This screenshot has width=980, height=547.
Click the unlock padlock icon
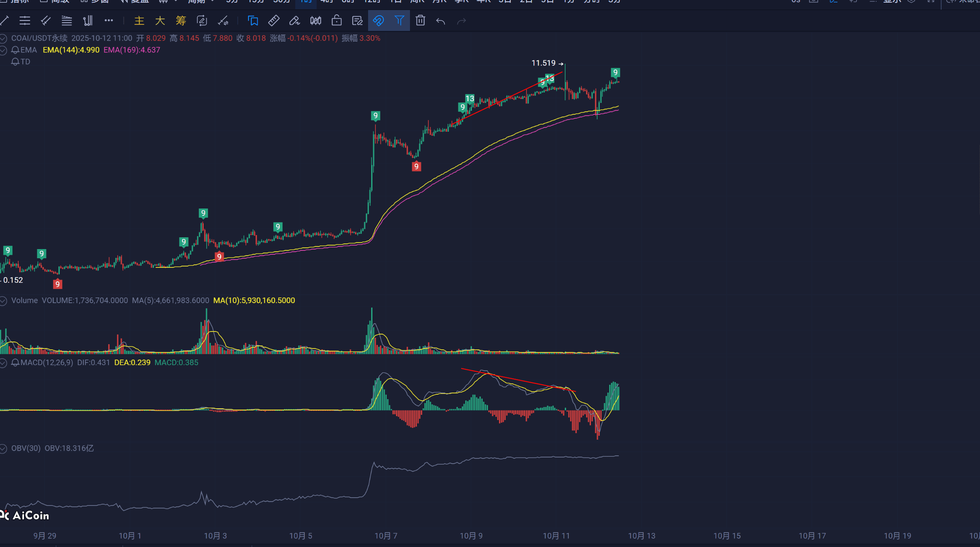pos(336,21)
